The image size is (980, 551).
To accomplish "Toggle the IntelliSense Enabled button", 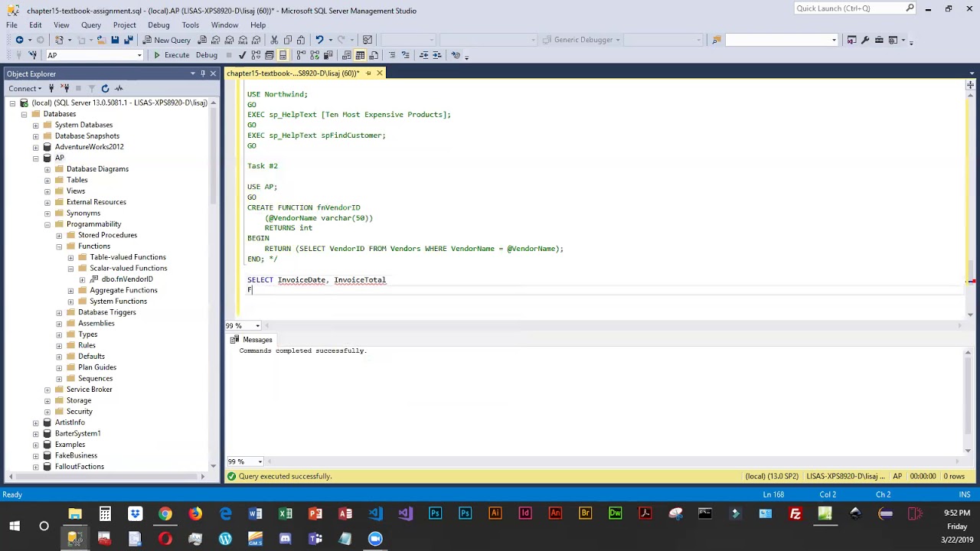I will (x=283, y=55).
